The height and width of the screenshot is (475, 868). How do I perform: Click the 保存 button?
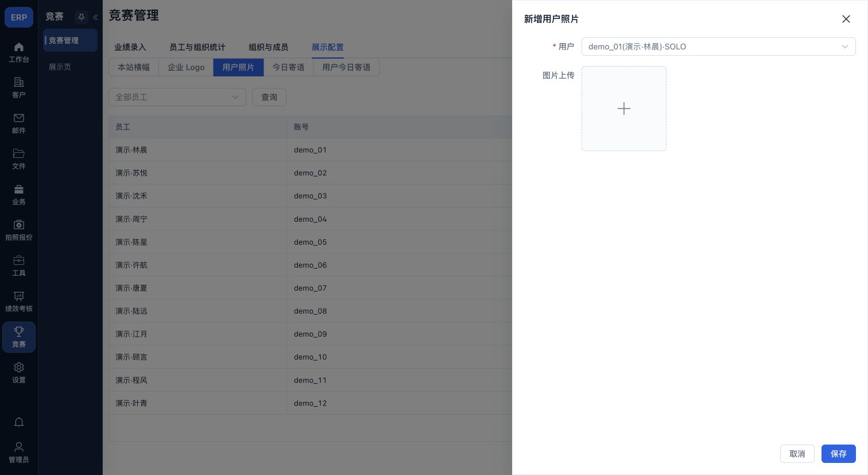(839, 454)
